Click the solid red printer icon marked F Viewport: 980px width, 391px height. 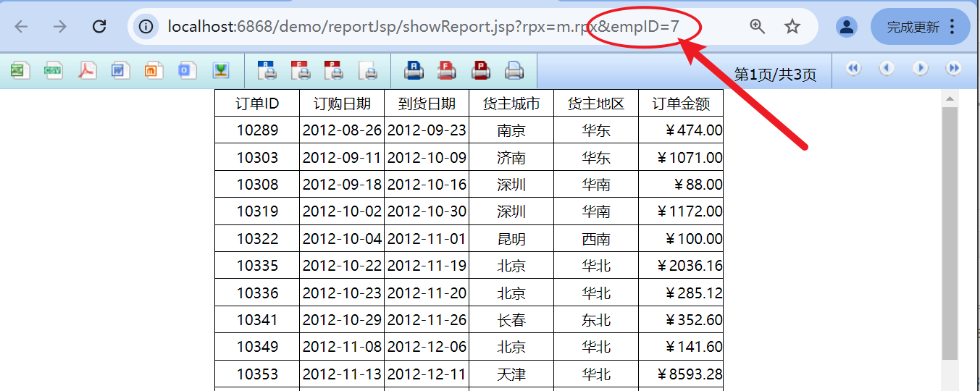[447, 70]
